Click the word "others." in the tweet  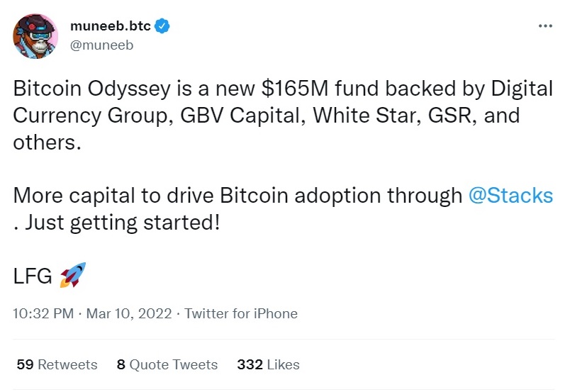[47, 142]
